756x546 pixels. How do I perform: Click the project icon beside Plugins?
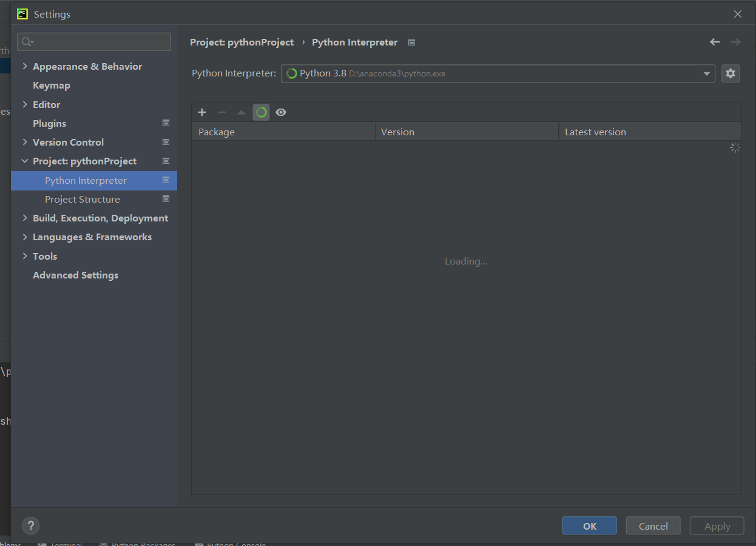click(x=166, y=123)
